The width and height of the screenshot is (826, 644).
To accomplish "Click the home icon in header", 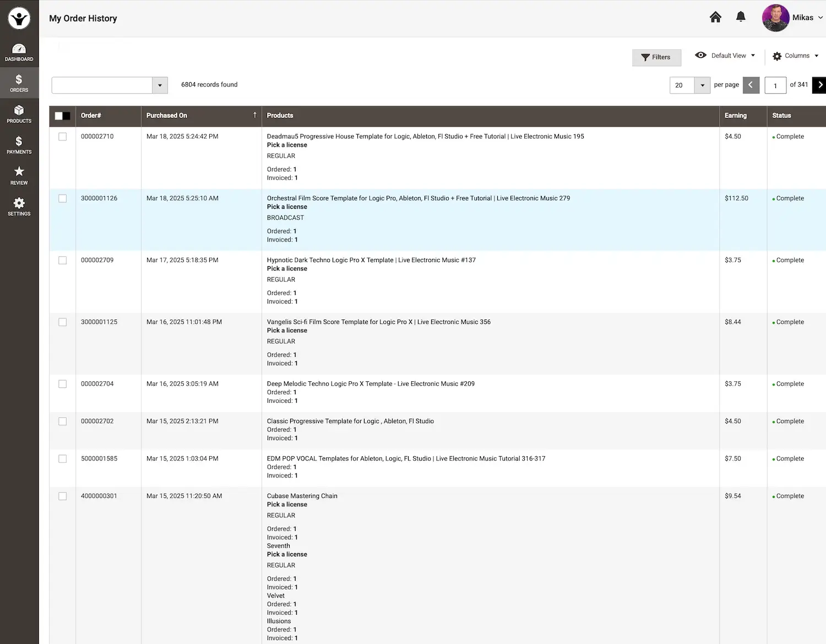I will 715,17.
